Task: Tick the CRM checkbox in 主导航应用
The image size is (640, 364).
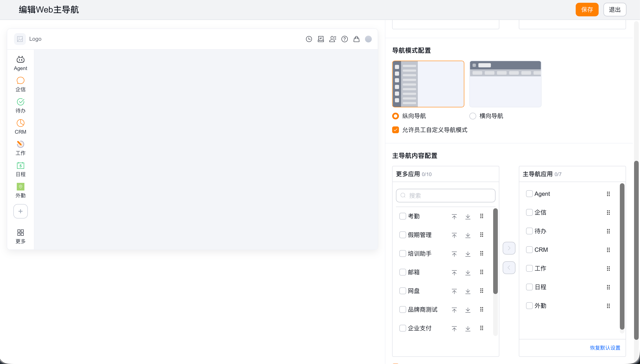Action: (529, 250)
